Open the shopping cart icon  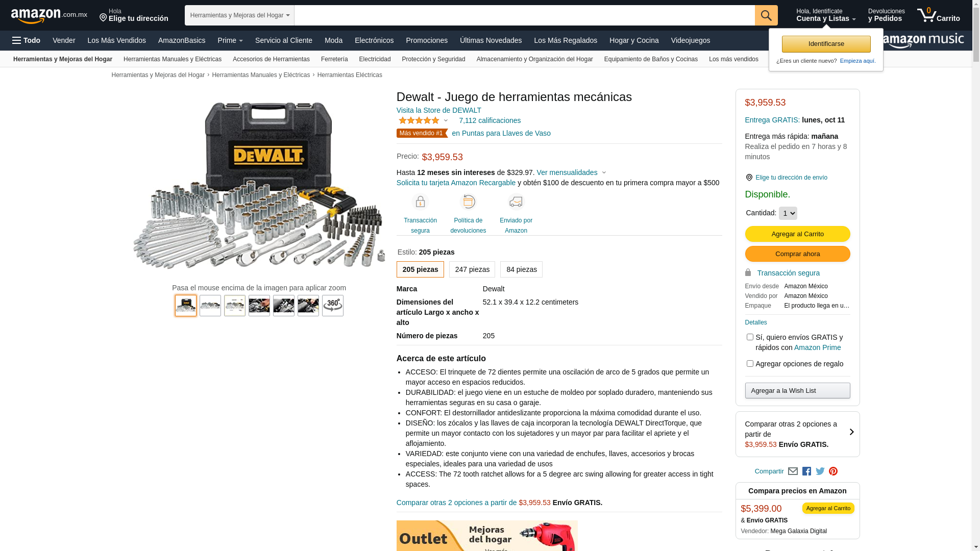click(938, 15)
